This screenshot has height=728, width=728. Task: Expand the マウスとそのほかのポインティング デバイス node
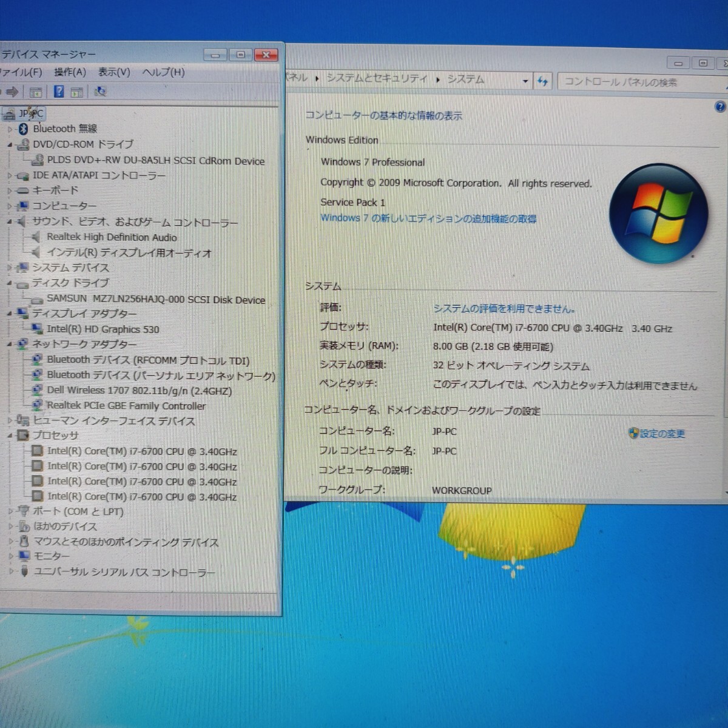pyautogui.click(x=10, y=542)
